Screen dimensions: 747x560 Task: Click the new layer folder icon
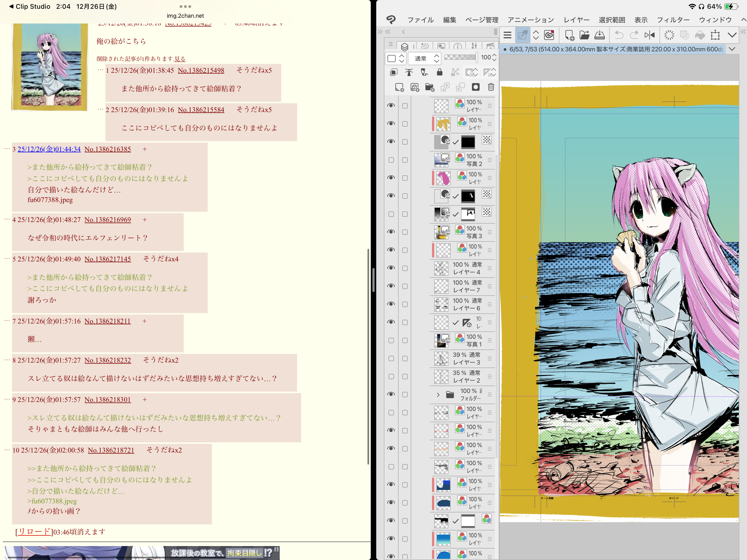coord(430,87)
